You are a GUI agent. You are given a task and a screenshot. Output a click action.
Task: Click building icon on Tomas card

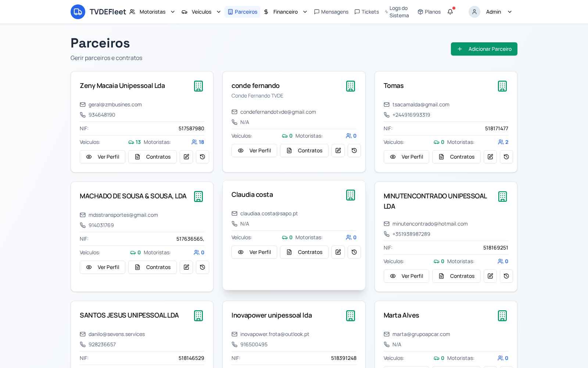tap(502, 86)
